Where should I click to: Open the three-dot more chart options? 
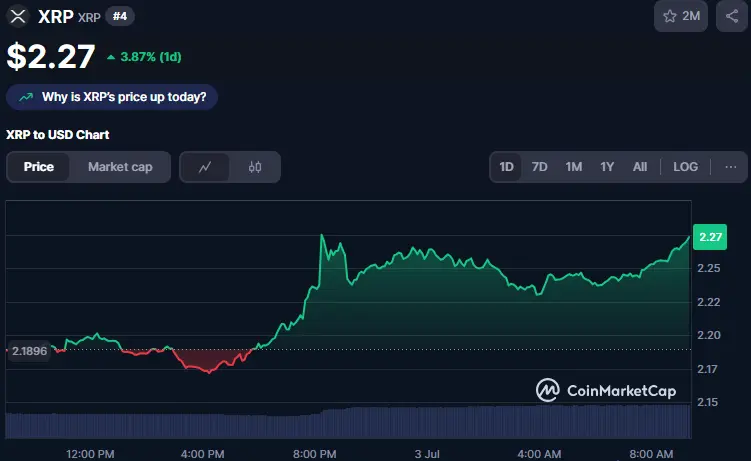click(x=730, y=167)
